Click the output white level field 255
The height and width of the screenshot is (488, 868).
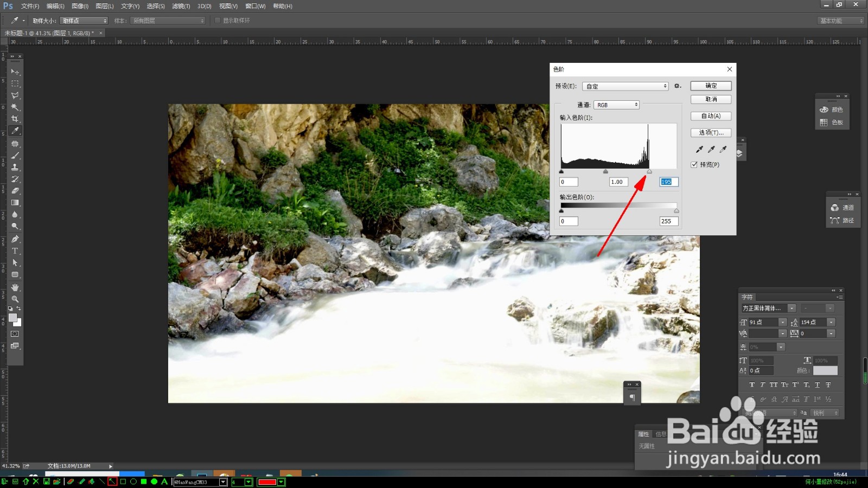(669, 221)
